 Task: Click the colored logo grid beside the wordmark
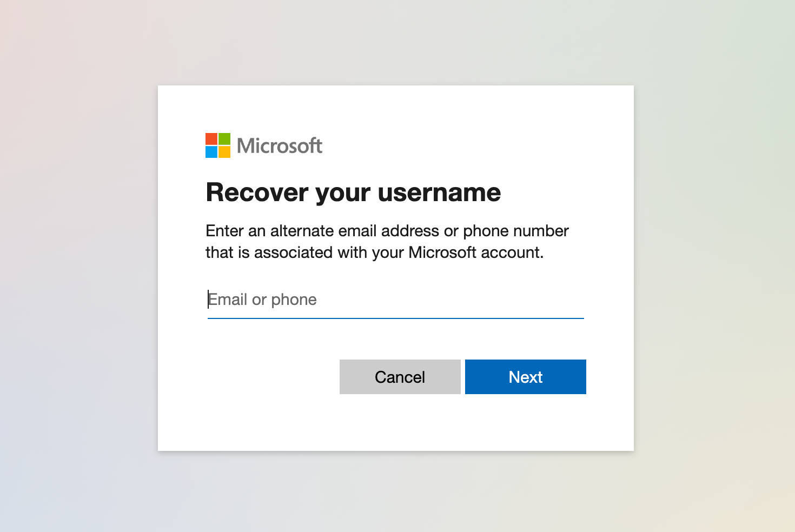(x=218, y=145)
